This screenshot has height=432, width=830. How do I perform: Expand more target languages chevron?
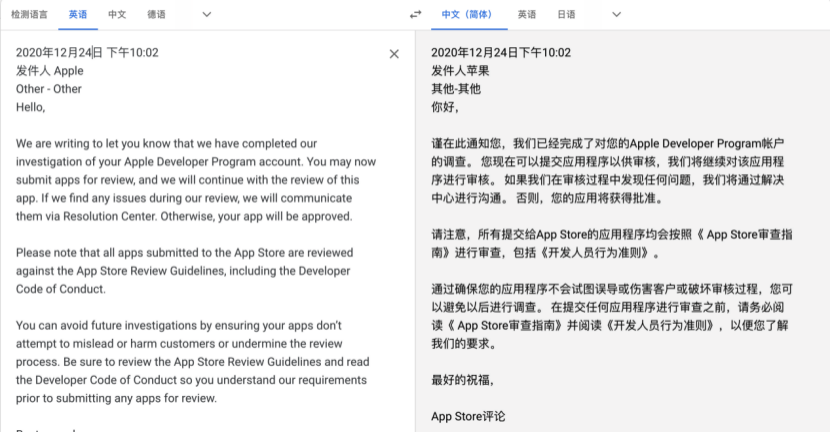coord(617,15)
